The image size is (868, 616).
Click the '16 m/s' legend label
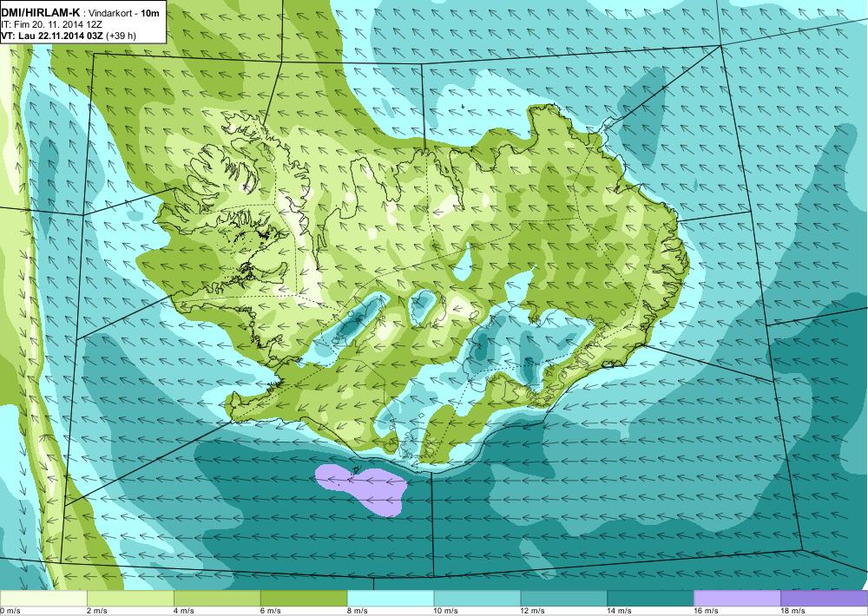[707, 611]
